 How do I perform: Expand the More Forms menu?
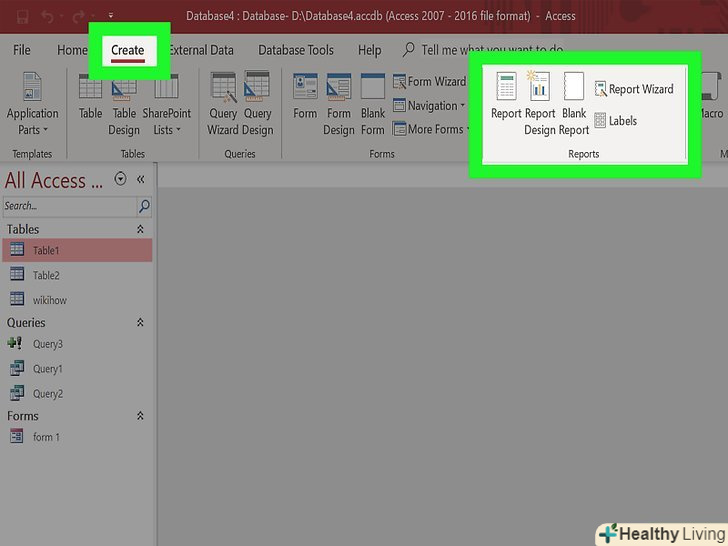[x=431, y=129]
